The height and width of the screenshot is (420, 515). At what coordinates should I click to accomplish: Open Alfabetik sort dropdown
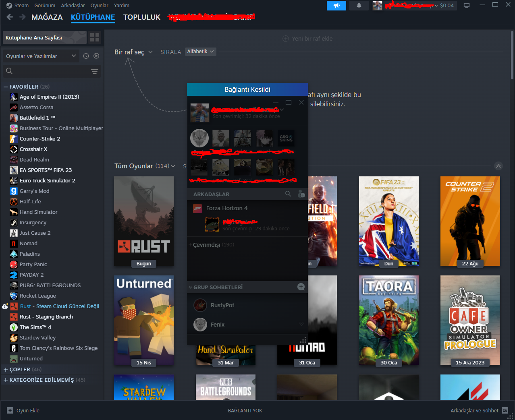pos(200,52)
